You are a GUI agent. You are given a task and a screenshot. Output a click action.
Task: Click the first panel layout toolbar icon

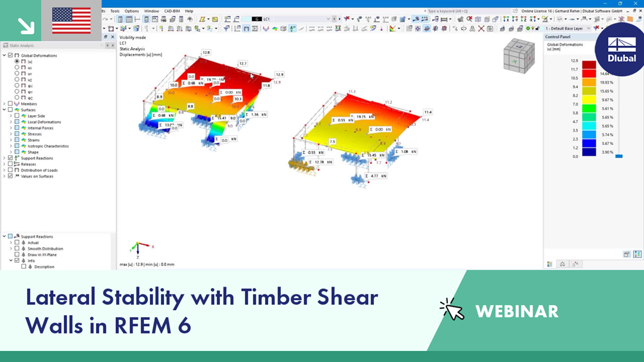(120, 19)
